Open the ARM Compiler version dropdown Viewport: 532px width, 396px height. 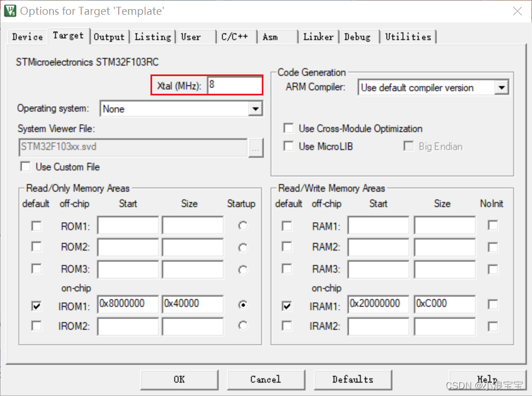pyautogui.click(x=501, y=87)
